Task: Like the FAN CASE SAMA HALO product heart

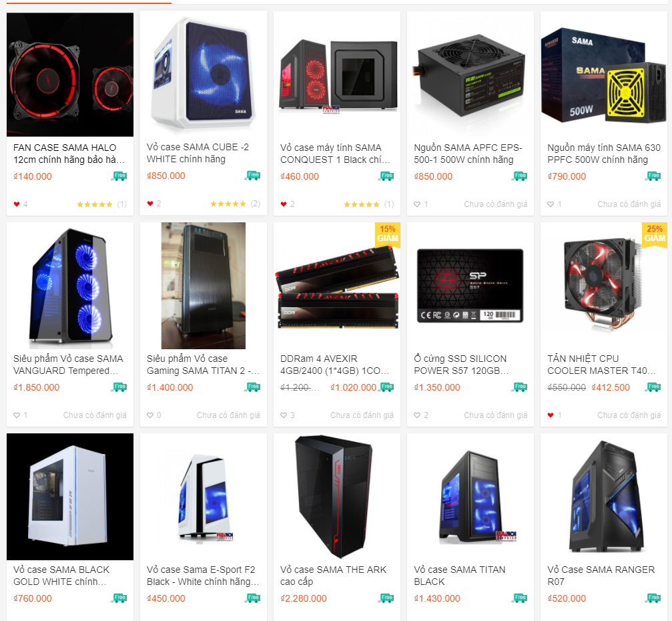Action: coord(17,204)
